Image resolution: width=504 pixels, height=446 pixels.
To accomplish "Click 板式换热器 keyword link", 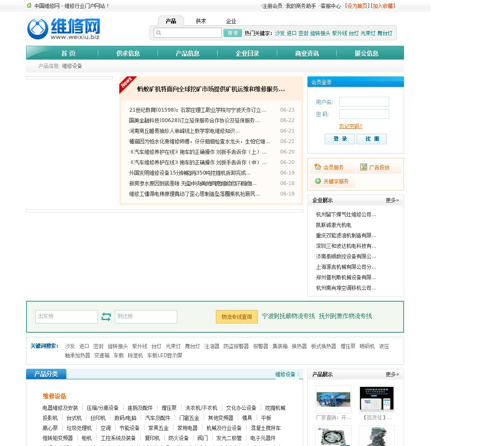I will [x=323, y=346].
